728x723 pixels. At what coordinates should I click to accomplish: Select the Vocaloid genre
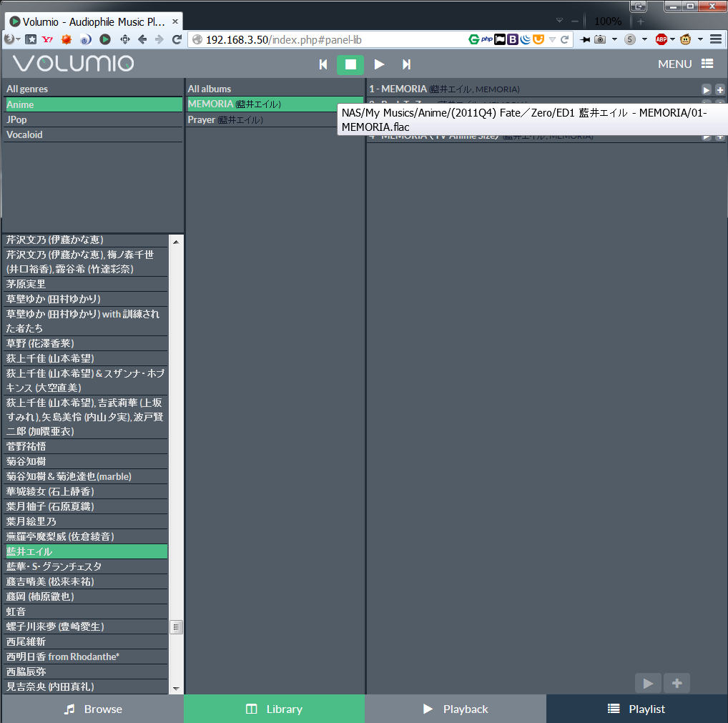[93, 134]
